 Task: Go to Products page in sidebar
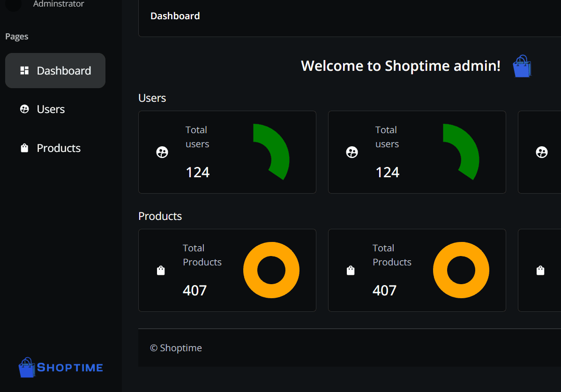59,148
